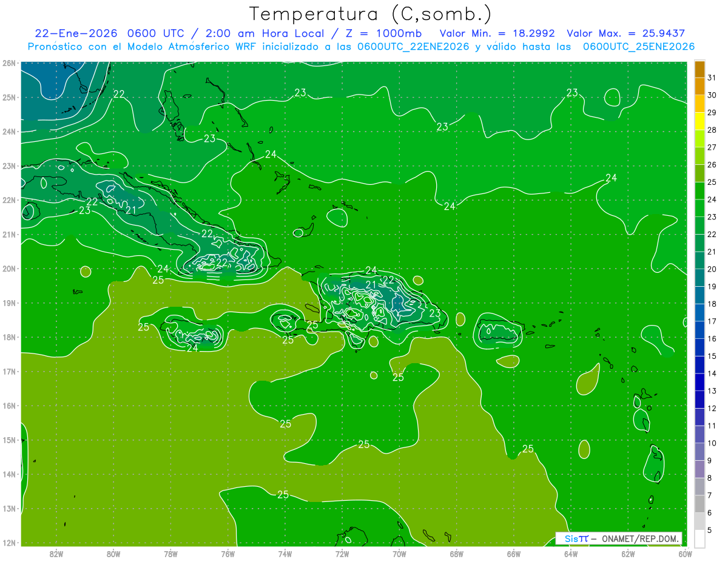Click the 80W longitude axis label
Viewport: 728px width, 562px height.
113,554
